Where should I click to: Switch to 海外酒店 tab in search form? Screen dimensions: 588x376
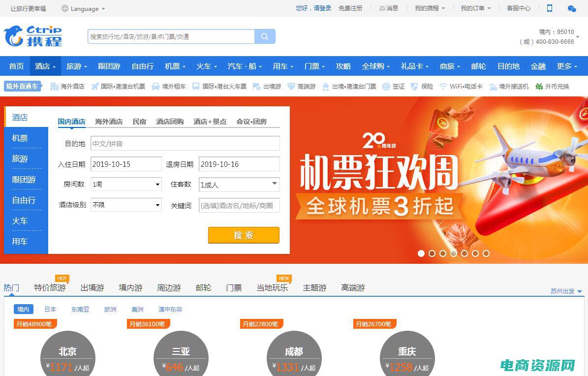[109, 122]
